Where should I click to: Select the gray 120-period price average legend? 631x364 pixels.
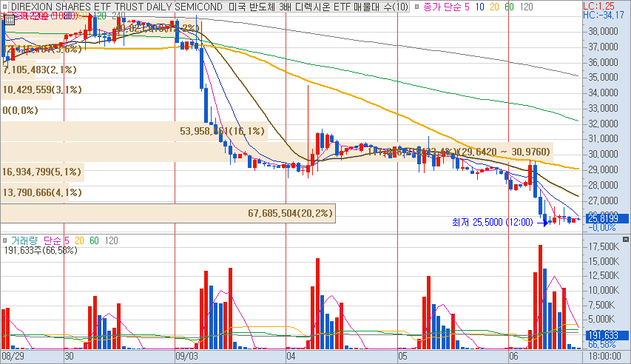click(x=526, y=7)
